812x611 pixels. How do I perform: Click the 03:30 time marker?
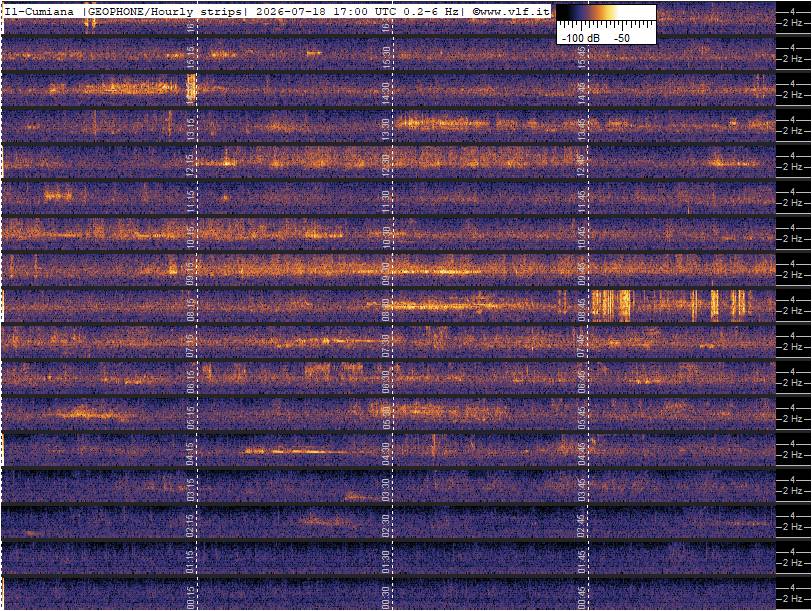(386, 490)
